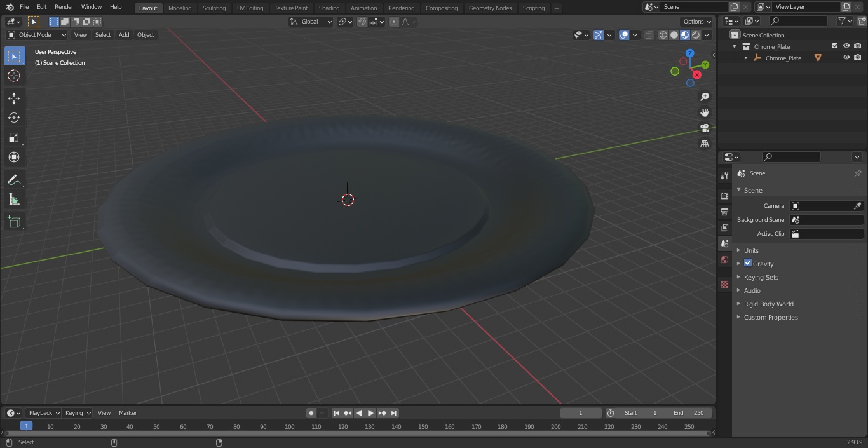Toggle viewport overlays

[624, 35]
